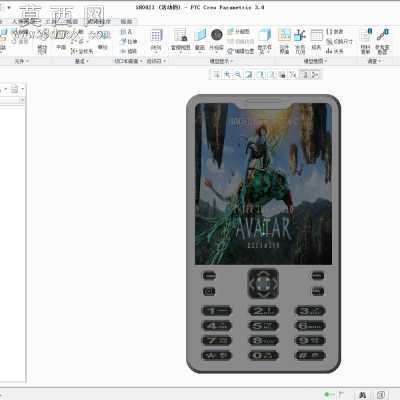The height and width of the screenshot is (400, 400).
Task: Expand the 元件 group dropdown
Action: (x=22, y=61)
